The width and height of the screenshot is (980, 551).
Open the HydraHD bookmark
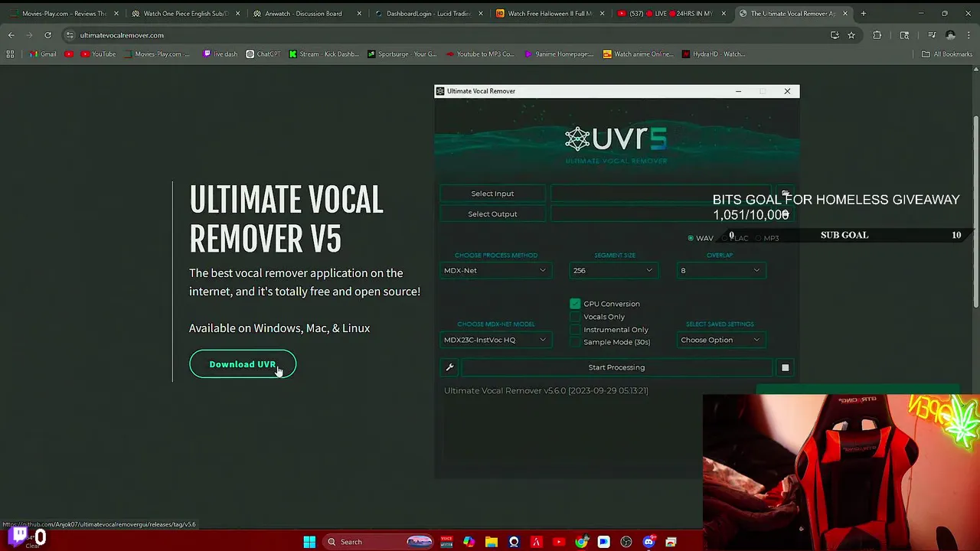click(714, 54)
